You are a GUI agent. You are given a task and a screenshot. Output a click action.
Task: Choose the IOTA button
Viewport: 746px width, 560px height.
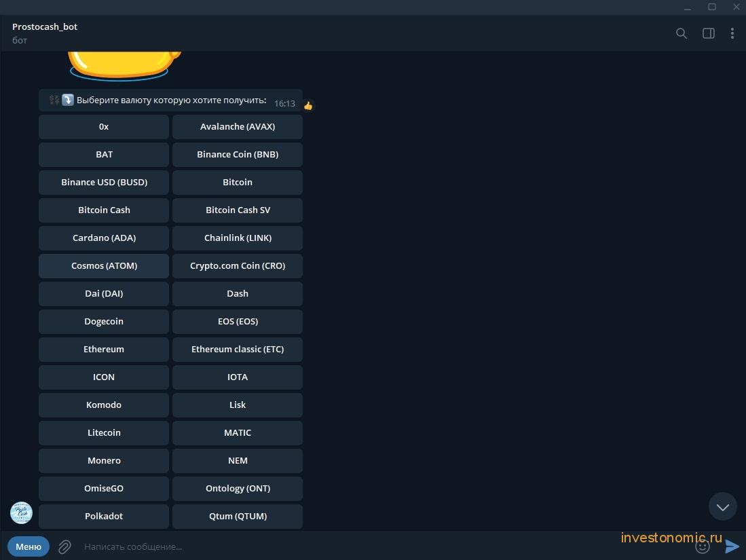click(x=238, y=377)
